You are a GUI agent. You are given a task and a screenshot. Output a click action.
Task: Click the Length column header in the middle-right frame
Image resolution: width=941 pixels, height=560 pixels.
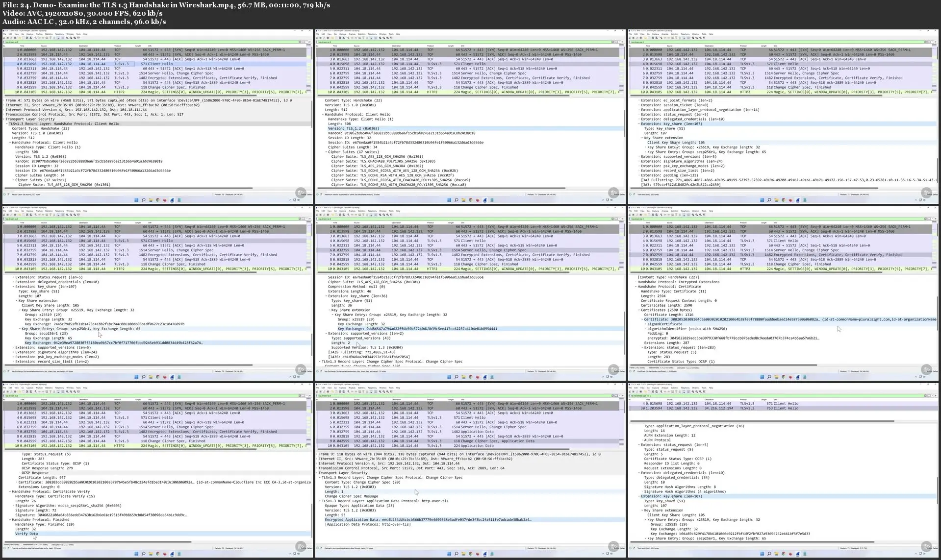pyautogui.click(x=764, y=222)
